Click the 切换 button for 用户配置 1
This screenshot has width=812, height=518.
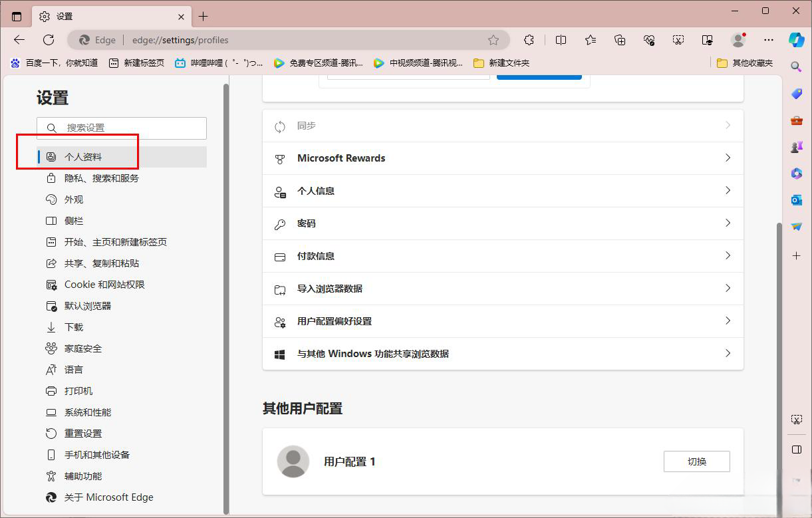point(696,461)
